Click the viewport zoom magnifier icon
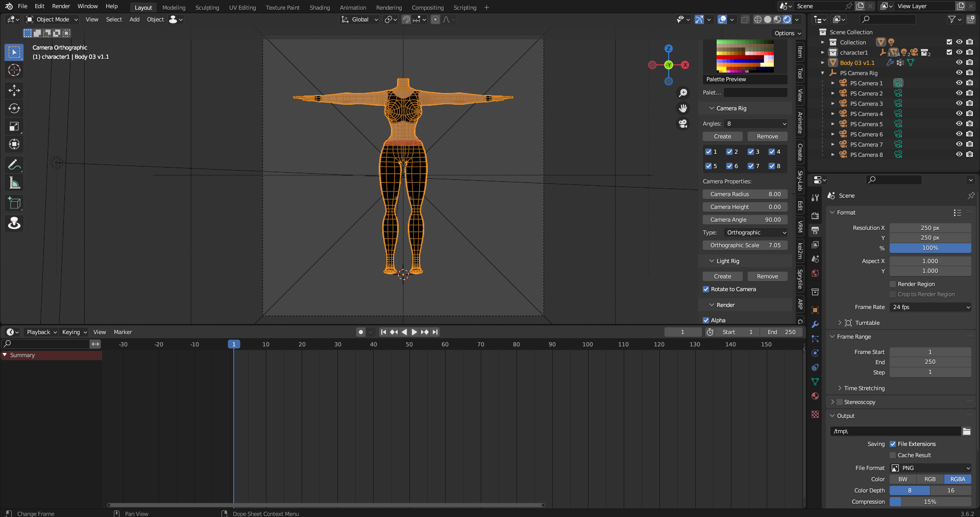This screenshot has width=980, height=517. [683, 93]
